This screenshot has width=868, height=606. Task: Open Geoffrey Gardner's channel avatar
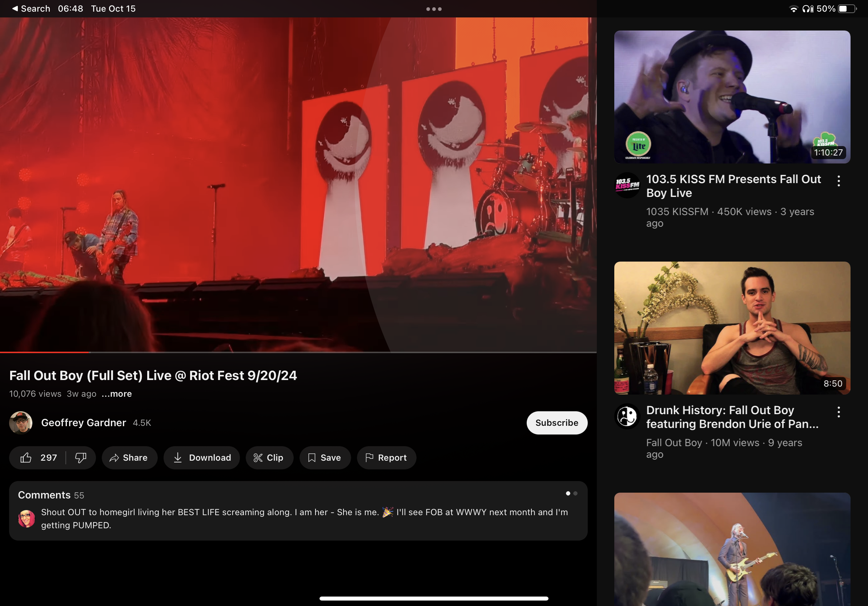coord(21,423)
